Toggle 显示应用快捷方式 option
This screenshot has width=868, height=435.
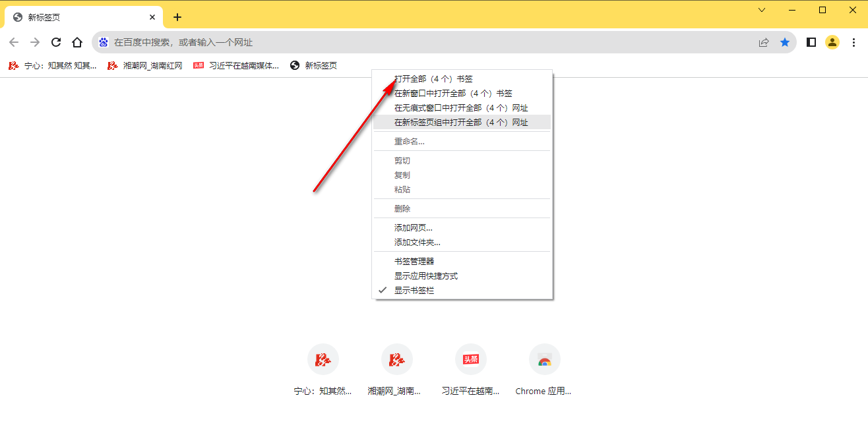point(462,275)
